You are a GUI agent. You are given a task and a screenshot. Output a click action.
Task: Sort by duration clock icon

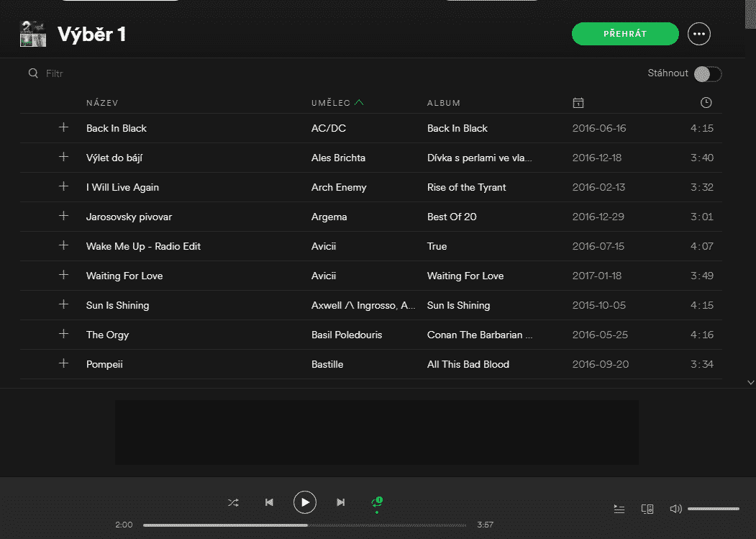coord(706,103)
